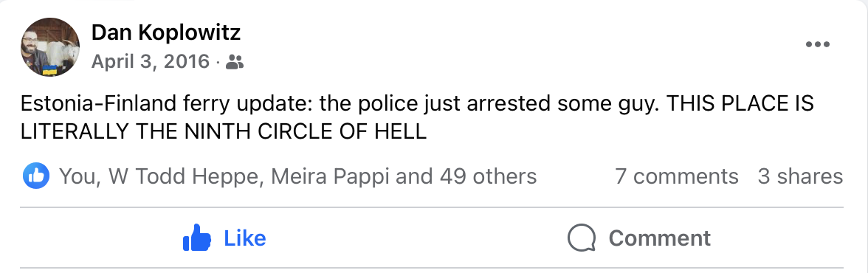This screenshot has width=868, height=273.
Task: Click the blue Like reaction bubble icon
Action: click(x=37, y=176)
